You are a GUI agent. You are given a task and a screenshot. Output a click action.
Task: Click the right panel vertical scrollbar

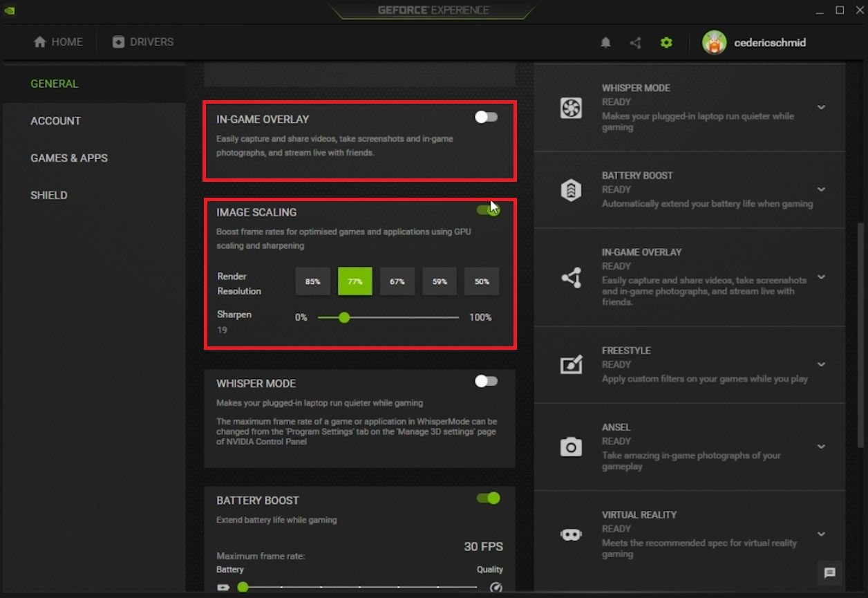click(x=860, y=334)
